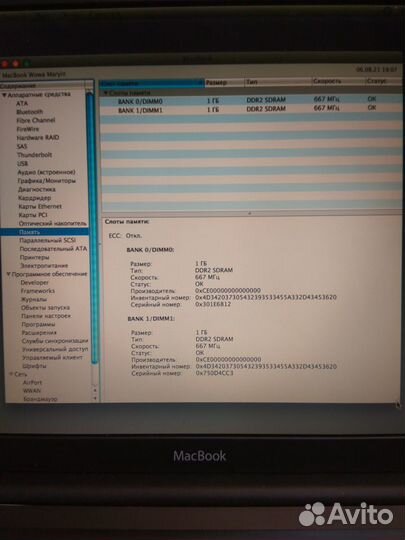This screenshot has height=540, width=405.
Task: Click serial number 0x301E6812 value
Action: tap(213, 304)
